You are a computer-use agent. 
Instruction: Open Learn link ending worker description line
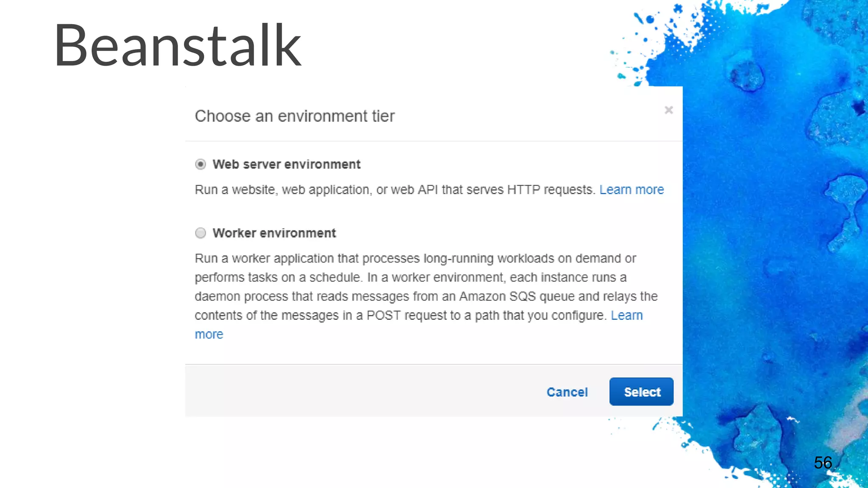click(626, 316)
